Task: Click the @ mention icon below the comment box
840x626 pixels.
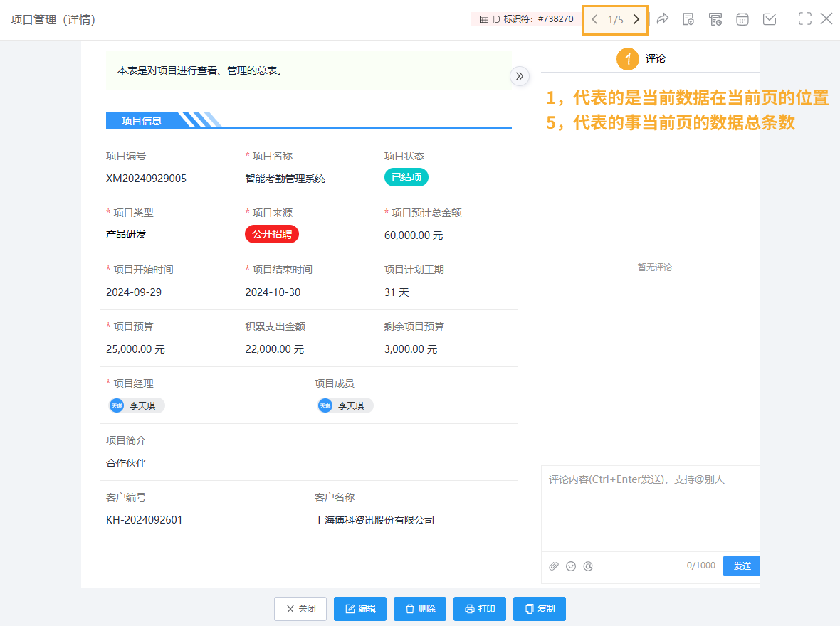Action: click(588, 566)
